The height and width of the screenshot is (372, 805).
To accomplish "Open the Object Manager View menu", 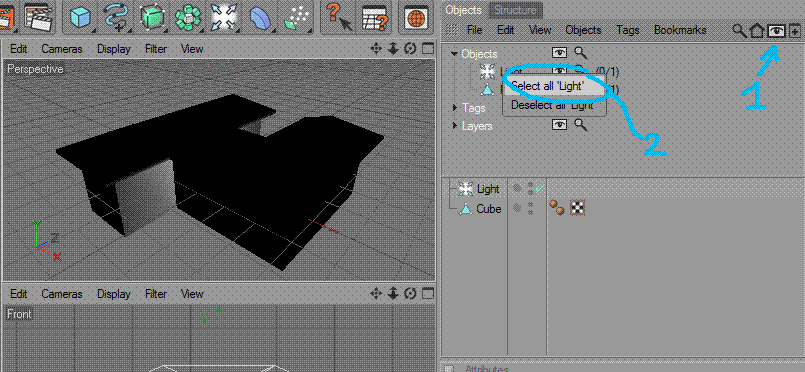I will (540, 30).
